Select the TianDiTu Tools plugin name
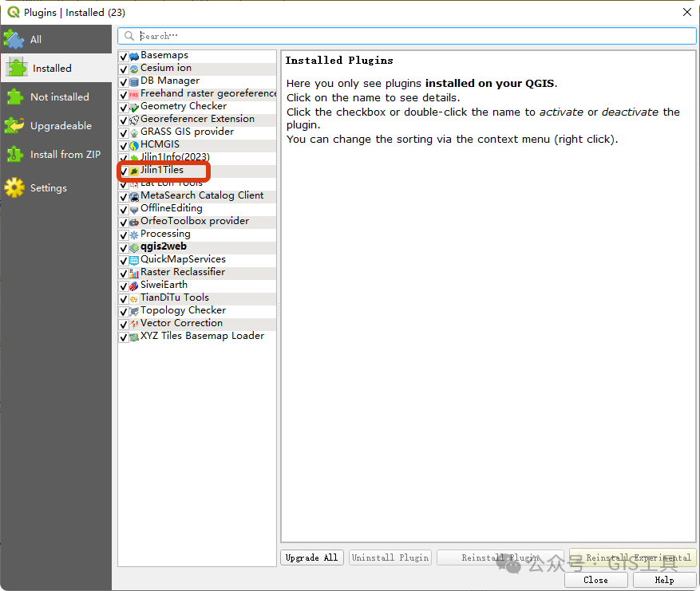700x591 pixels. 175,297
